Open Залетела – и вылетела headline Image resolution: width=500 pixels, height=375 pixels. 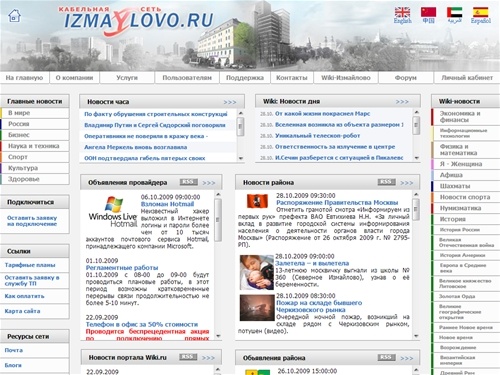312,263
